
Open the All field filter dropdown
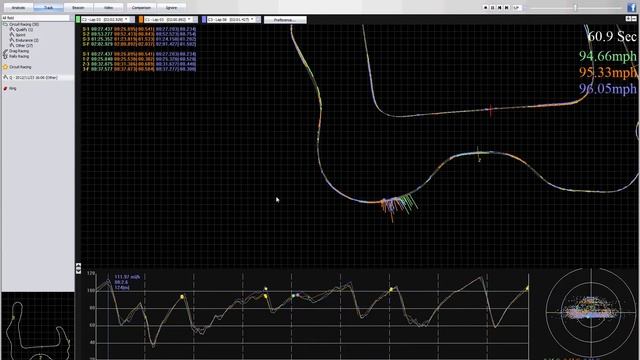click(38, 18)
